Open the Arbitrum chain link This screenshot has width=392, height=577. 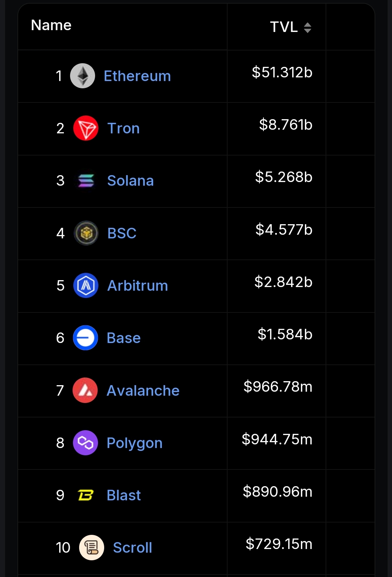138,286
